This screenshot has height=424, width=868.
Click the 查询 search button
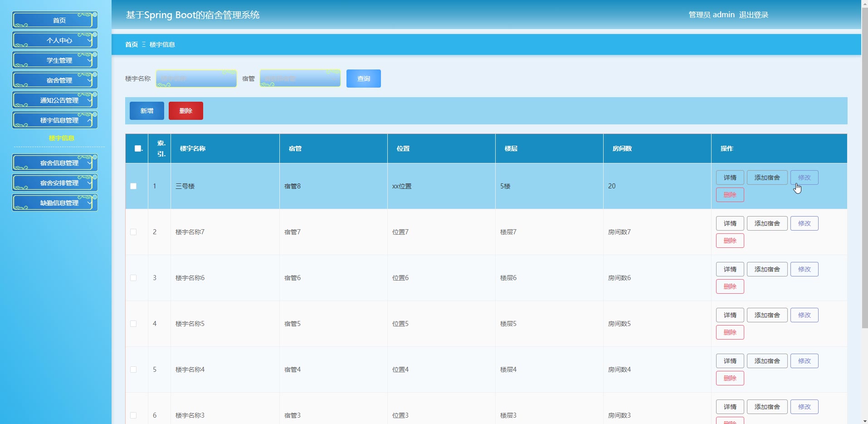click(x=363, y=79)
